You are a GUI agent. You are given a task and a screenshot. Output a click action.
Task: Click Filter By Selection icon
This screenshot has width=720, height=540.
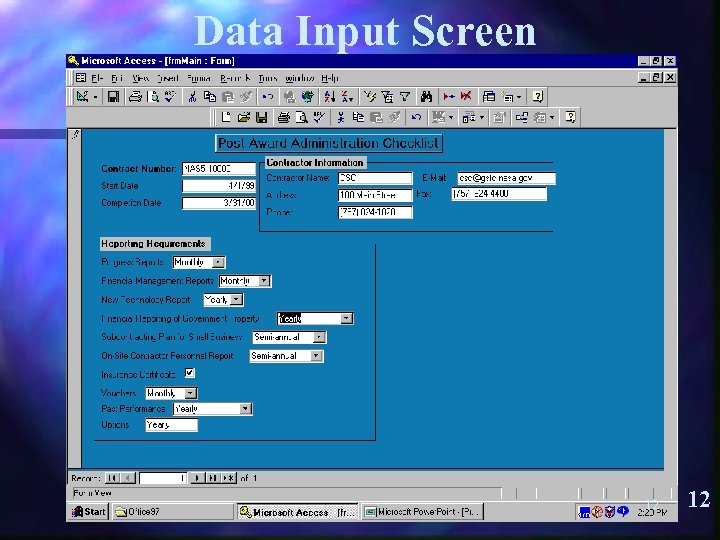369,97
